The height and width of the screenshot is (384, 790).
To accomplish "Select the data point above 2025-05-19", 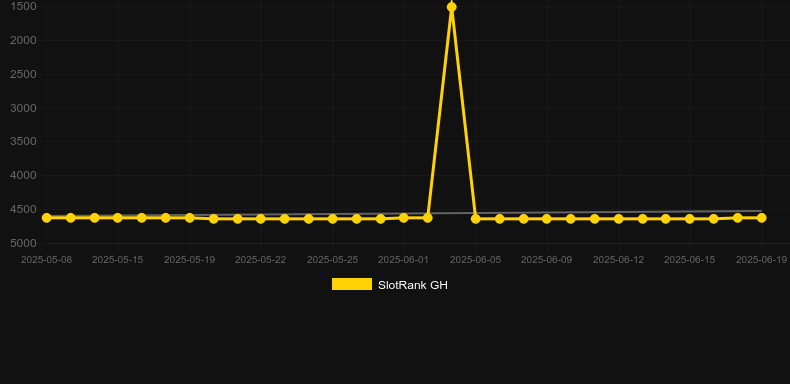I will click(189, 218).
